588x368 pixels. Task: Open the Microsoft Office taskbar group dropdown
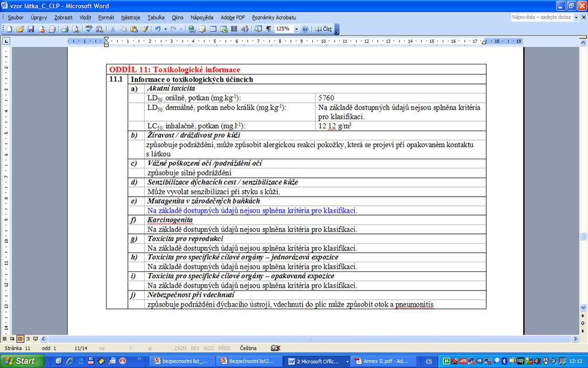[x=347, y=361]
